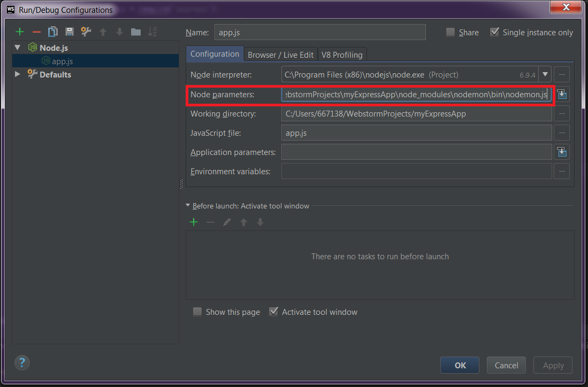588x387 pixels.
Task: Apply the configuration changes
Action: click(x=553, y=365)
